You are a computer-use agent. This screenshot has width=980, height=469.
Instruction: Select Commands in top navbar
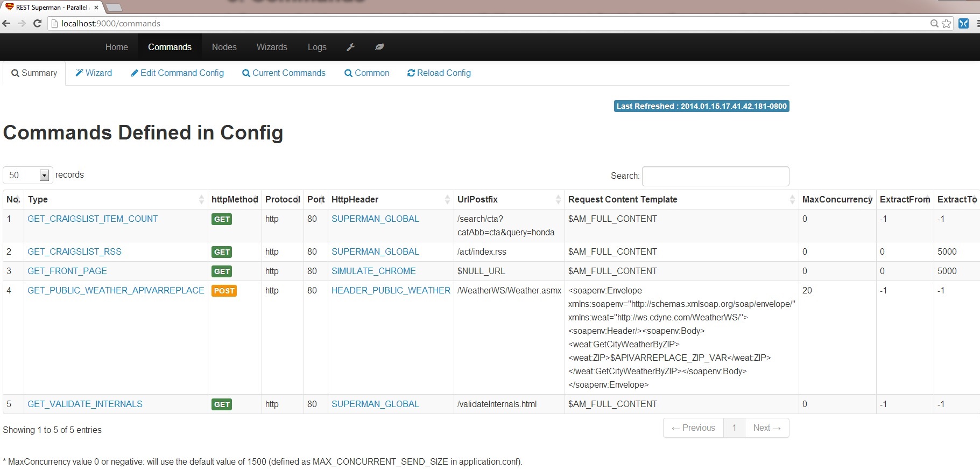pos(170,47)
